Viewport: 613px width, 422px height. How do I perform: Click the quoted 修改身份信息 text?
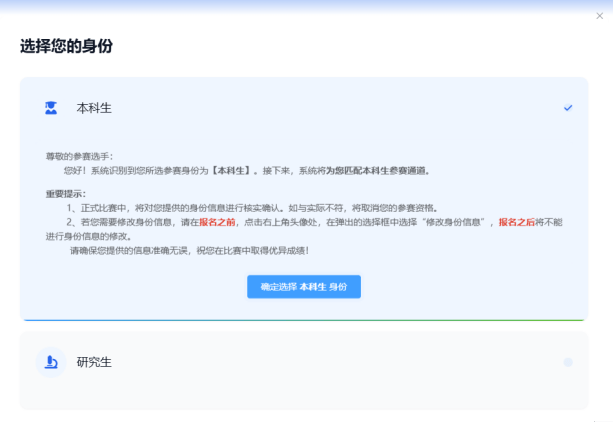456,222
